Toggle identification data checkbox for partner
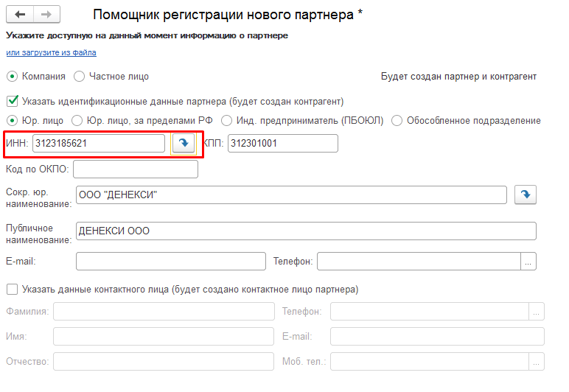Viewport: 569px width, 392px height. [12, 101]
